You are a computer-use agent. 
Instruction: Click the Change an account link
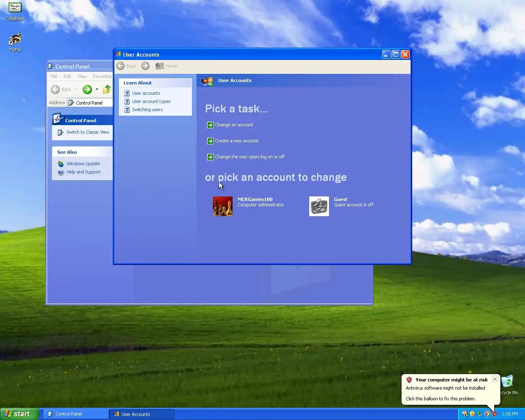pyautogui.click(x=234, y=125)
